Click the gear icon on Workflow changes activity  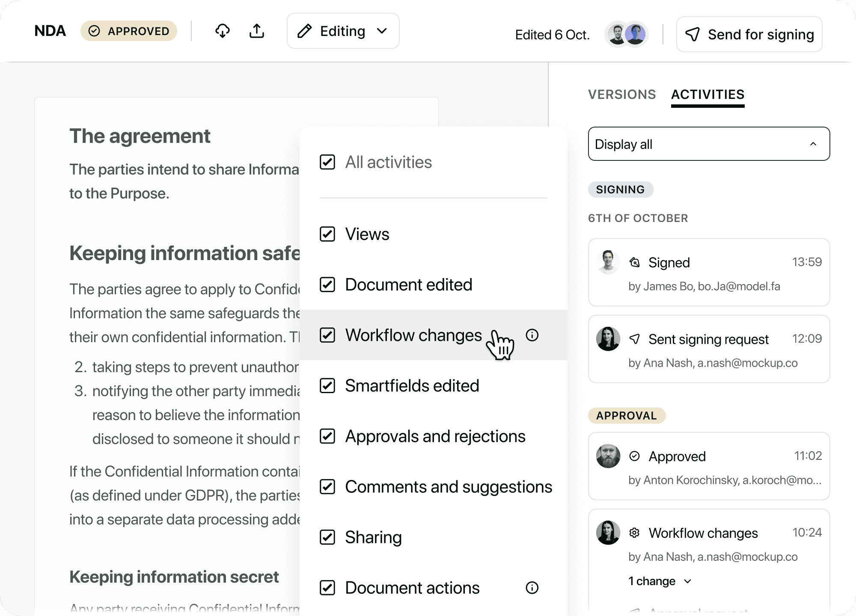click(634, 533)
